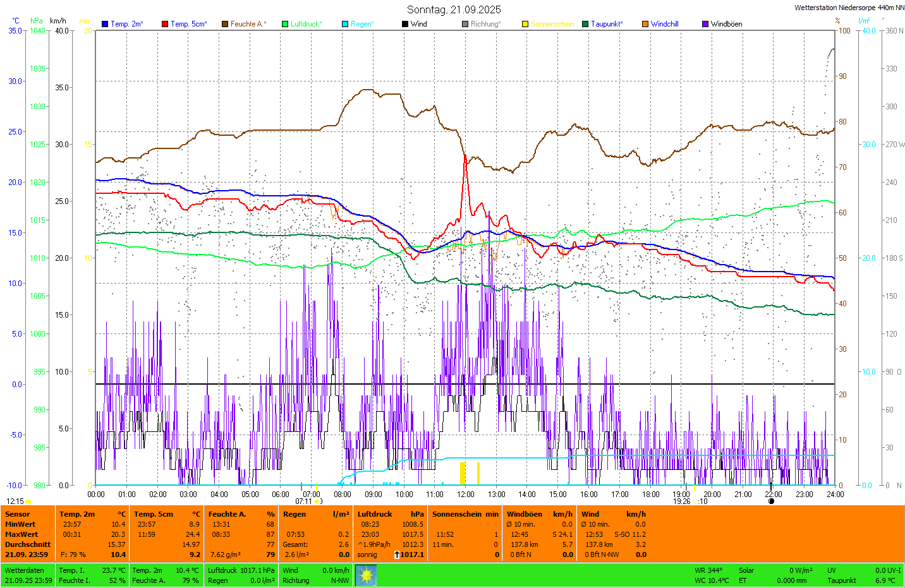The height and width of the screenshot is (588, 905).
Task: Click the black Wind legend square
Action: (405, 24)
